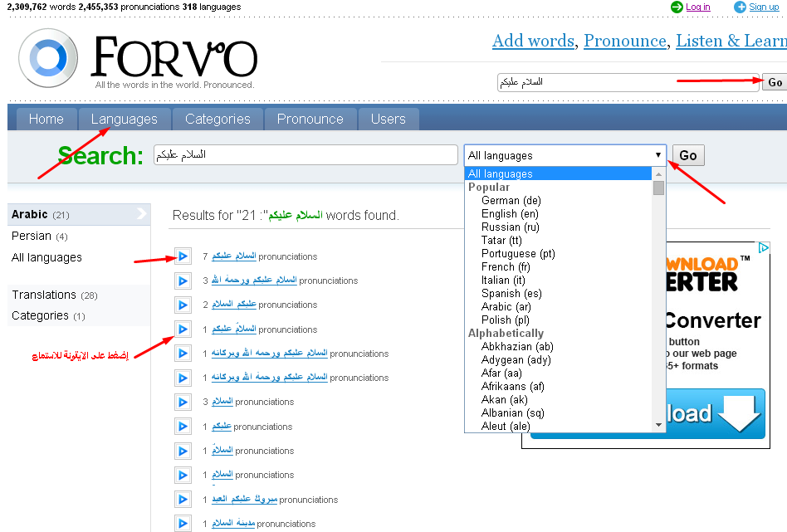Play audio for the single word عليكم row
787x532 pixels.
pyautogui.click(x=183, y=427)
